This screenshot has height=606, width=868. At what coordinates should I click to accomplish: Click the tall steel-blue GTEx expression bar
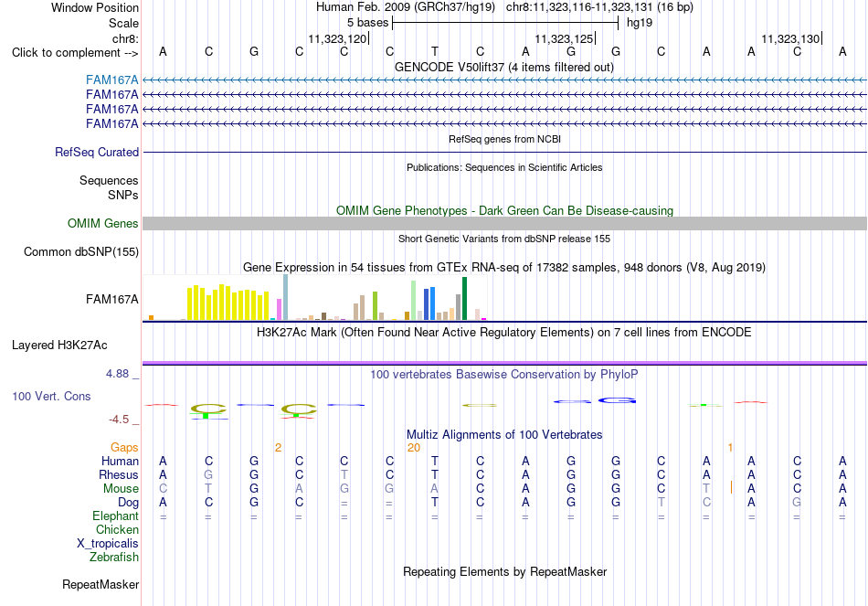(286, 297)
